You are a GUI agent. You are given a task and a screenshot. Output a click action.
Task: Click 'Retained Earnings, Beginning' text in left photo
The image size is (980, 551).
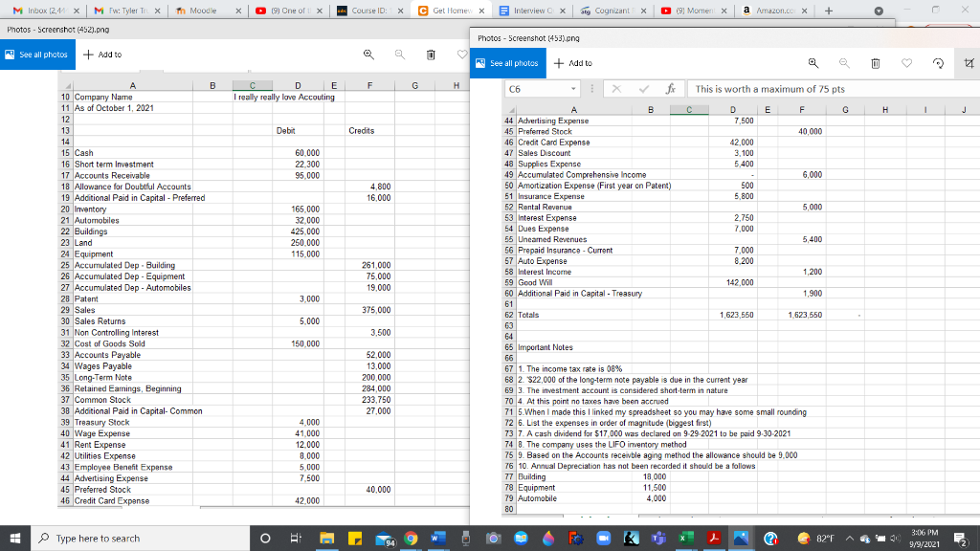(127, 388)
